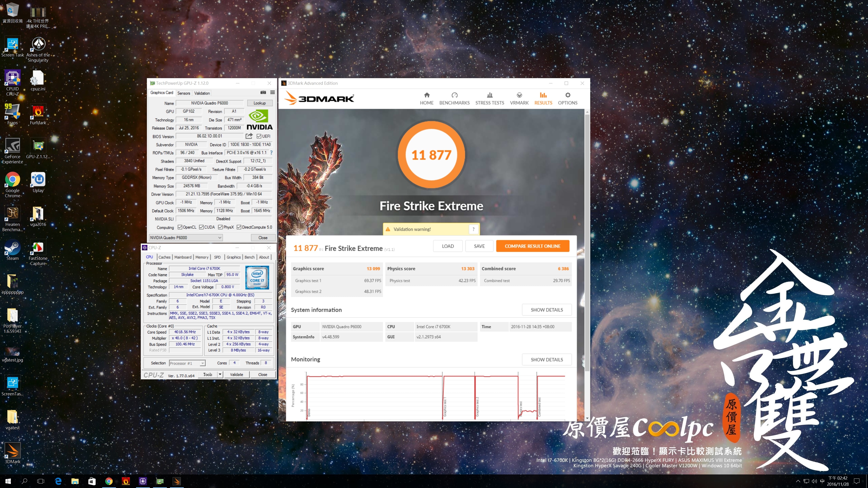Click LOAD button in 3DMark
This screenshot has width=868, height=488.
[x=448, y=246]
